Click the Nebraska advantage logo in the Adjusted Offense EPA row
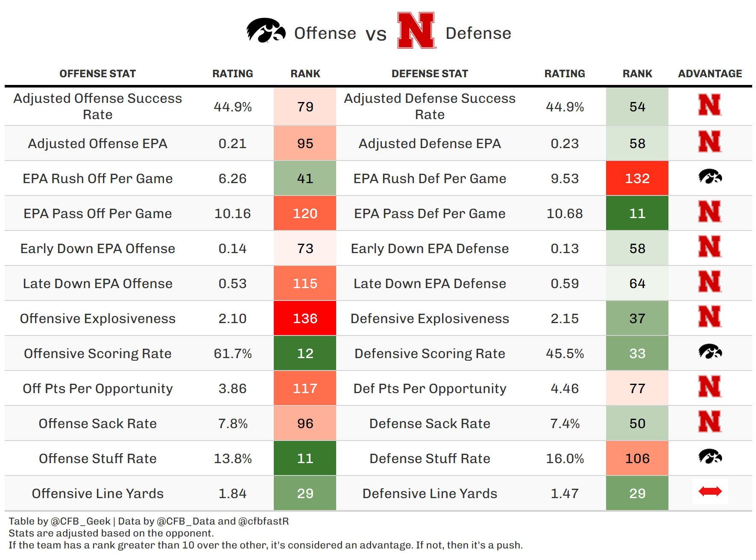The height and width of the screenshot is (560, 756). coord(710,142)
